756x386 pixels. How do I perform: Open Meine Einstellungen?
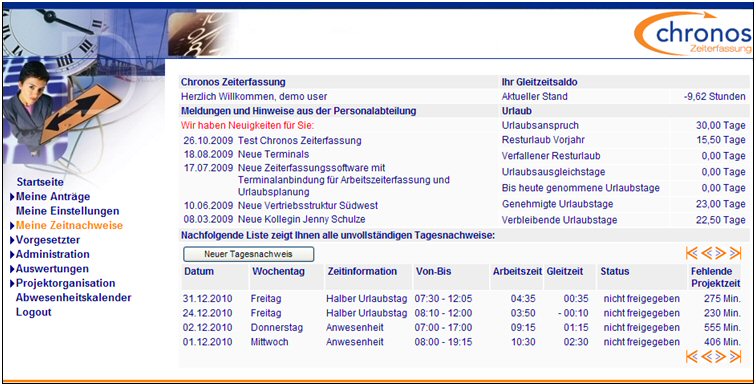(68, 211)
